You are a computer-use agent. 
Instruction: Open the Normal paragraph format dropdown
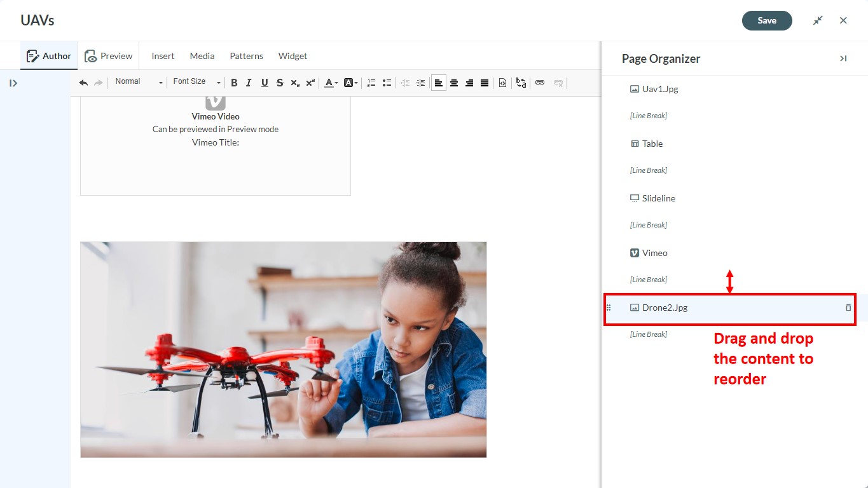tap(139, 82)
